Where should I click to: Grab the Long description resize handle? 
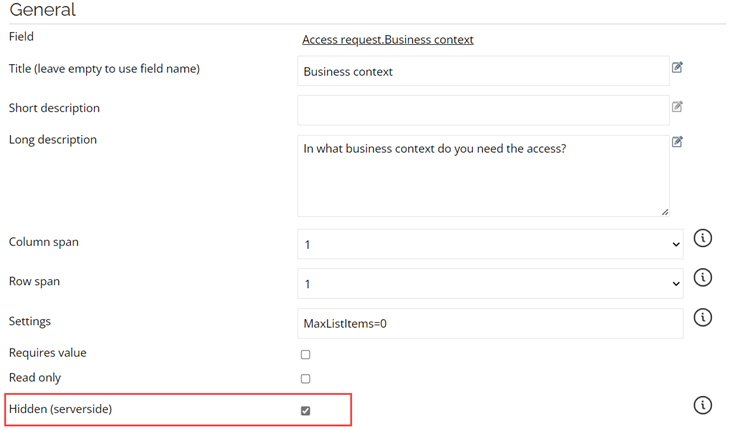(665, 212)
